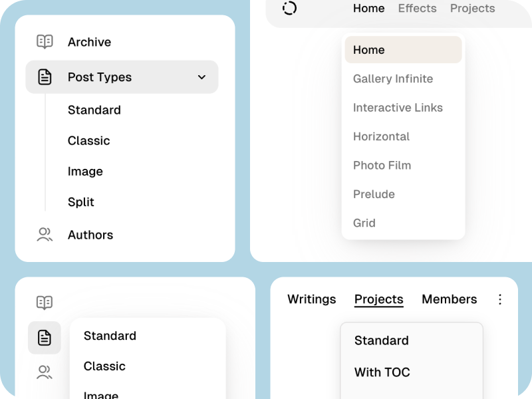
Task: Choose Classic under Post Types
Action: click(x=89, y=141)
